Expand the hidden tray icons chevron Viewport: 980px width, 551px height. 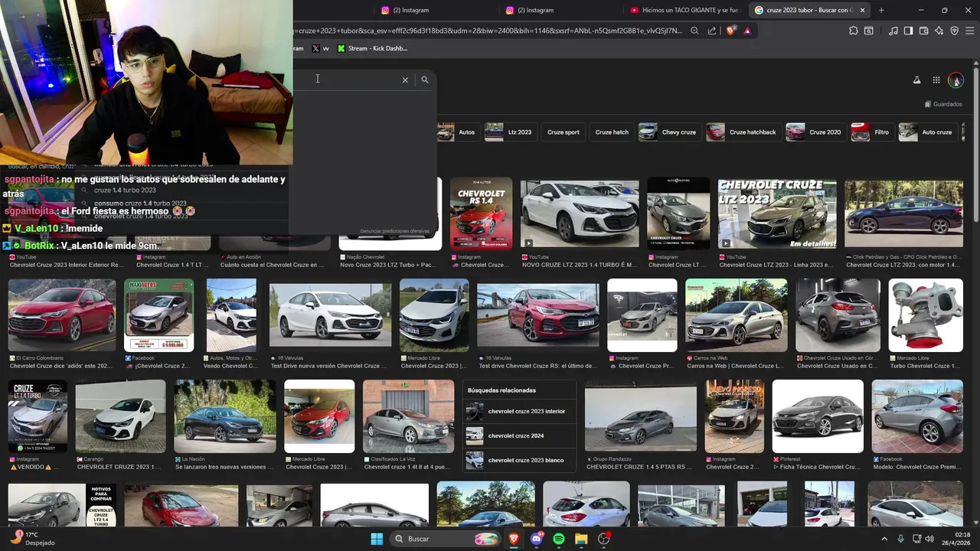pyautogui.click(x=884, y=539)
